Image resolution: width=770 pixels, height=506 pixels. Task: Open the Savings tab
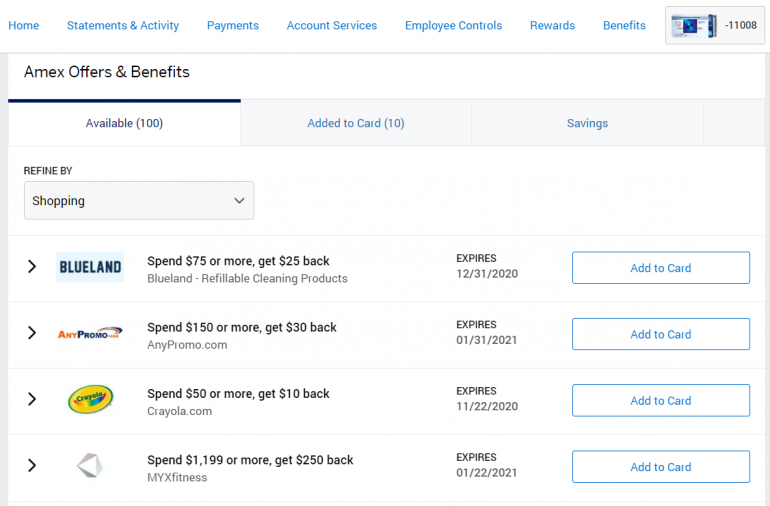(x=587, y=123)
